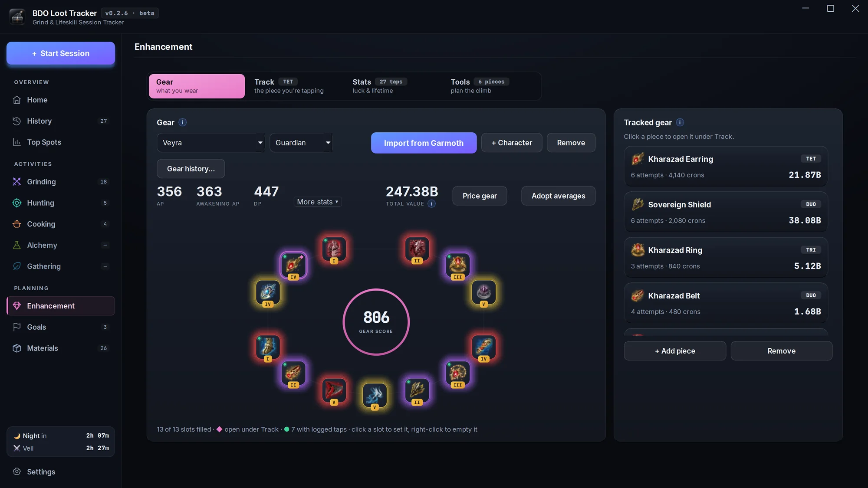Open the Cooking pot icon
This screenshot has width=868, height=488.
pos(17,224)
